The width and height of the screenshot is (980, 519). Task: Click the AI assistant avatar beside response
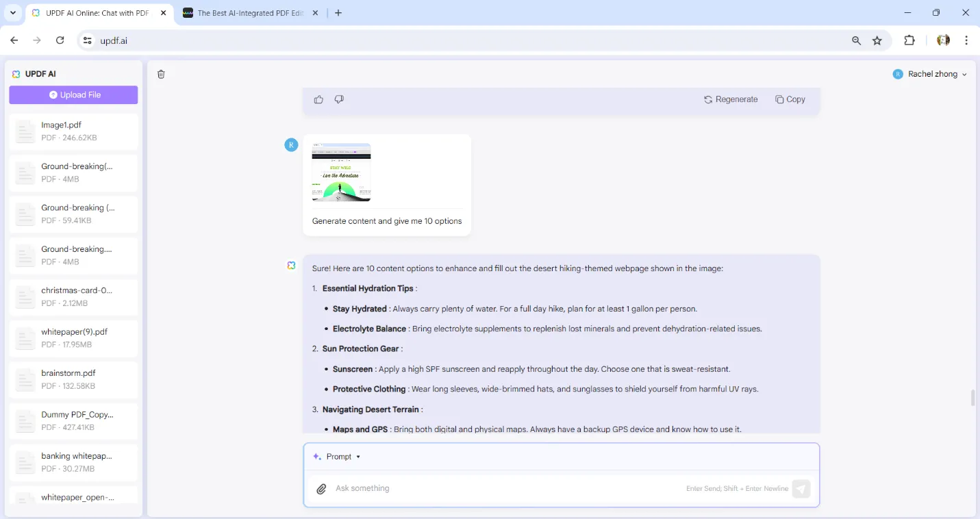pyautogui.click(x=291, y=265)
